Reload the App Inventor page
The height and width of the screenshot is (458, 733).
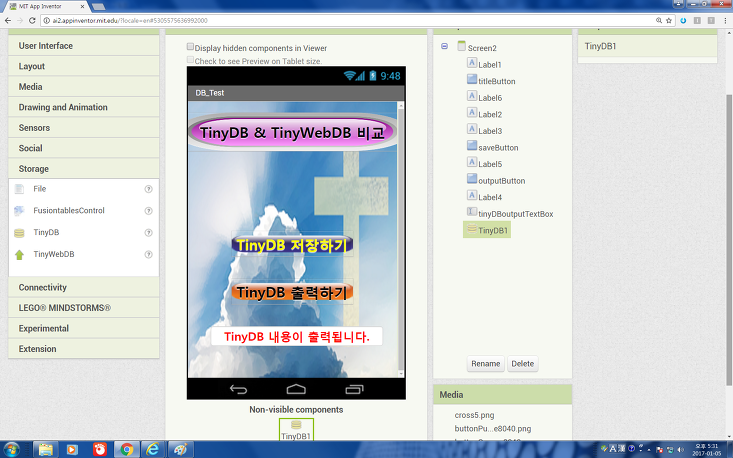coord(32,21)
